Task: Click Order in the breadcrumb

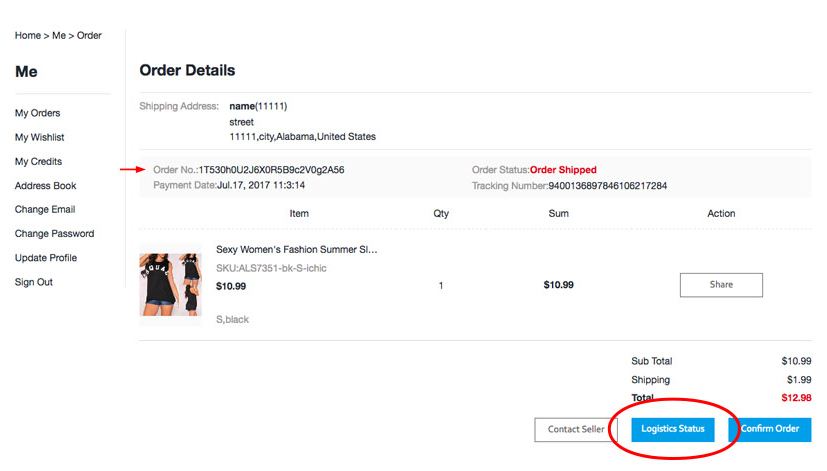Action: [89, 35]
